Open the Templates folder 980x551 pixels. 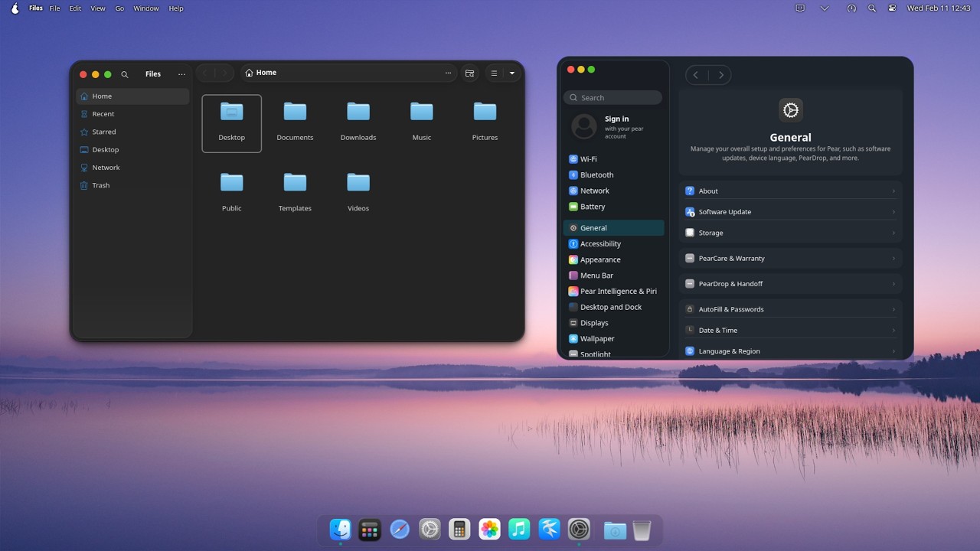click(295, 193)
